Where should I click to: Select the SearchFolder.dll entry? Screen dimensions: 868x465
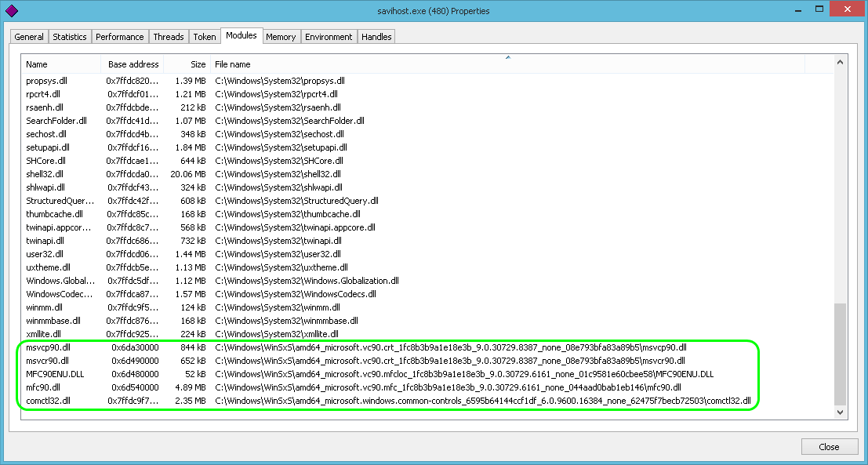click(427, 121)
